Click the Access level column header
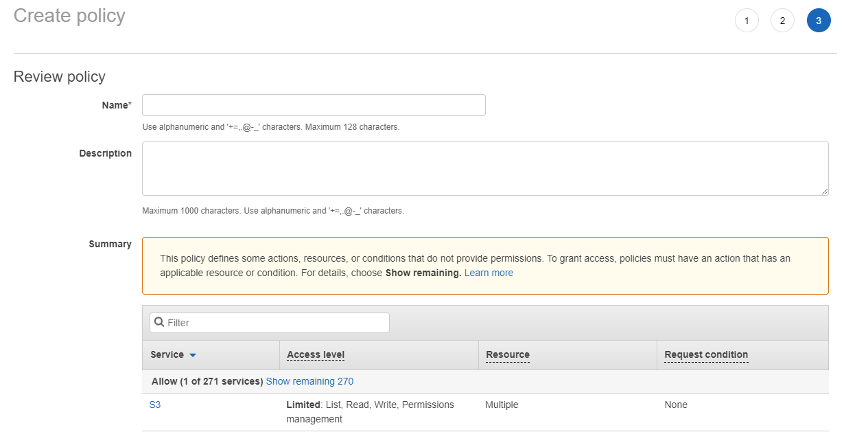 click(316, 355)
